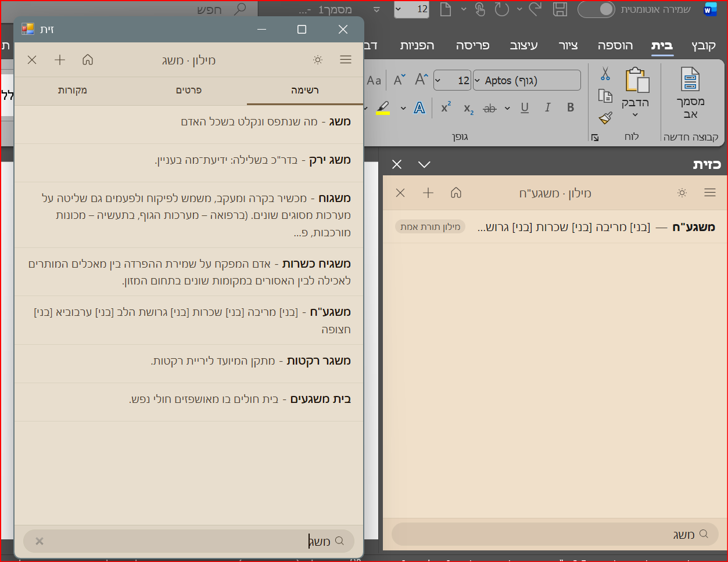
Task: Apply the yellow text highlight color
Action: (x=383, y=108)
